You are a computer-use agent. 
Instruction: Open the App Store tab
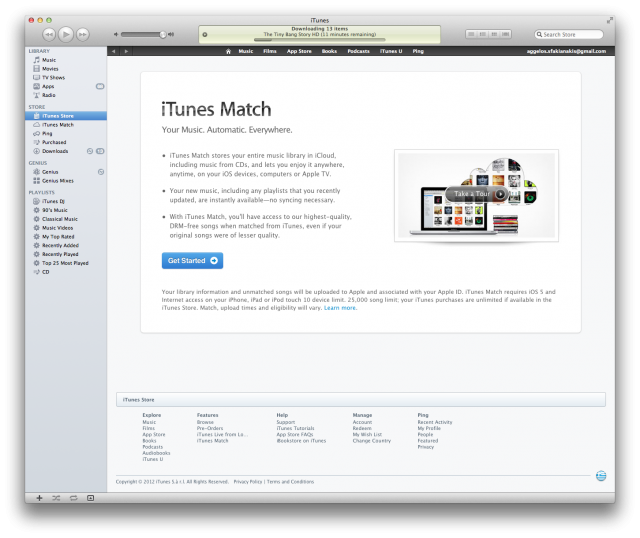[x=299, y=51]
